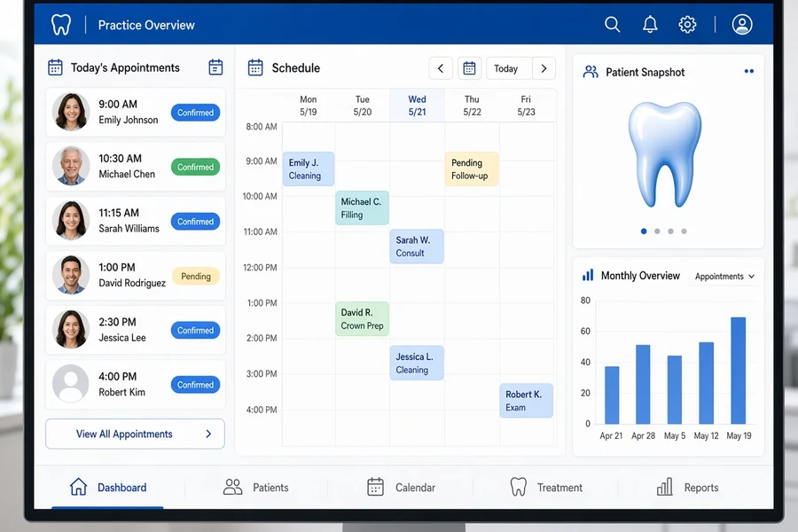Open date picker calendar button in Schedule
The width and height of the screenshot is (798, 532).
[469, 68]
